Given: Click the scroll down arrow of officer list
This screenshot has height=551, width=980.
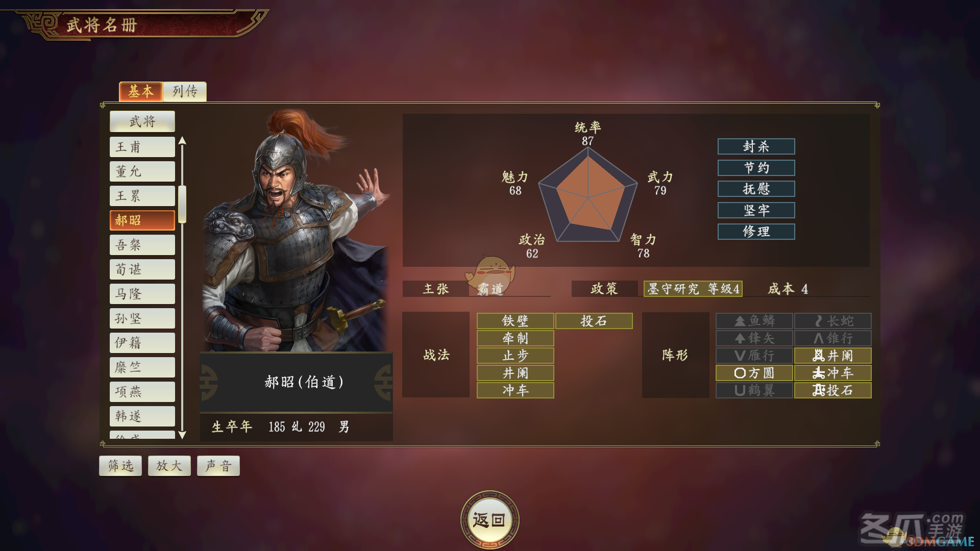Looking at the screenshot, I should [182, 435].
